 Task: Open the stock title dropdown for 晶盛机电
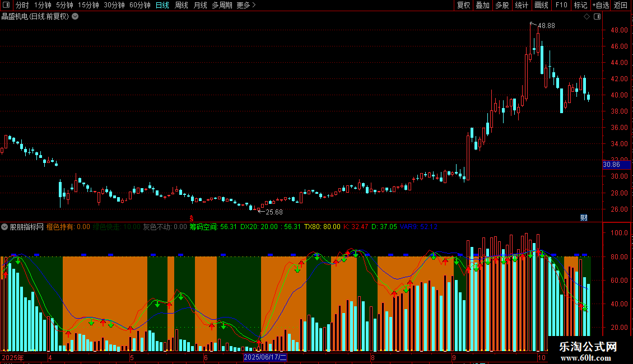(x=75, y=17)
